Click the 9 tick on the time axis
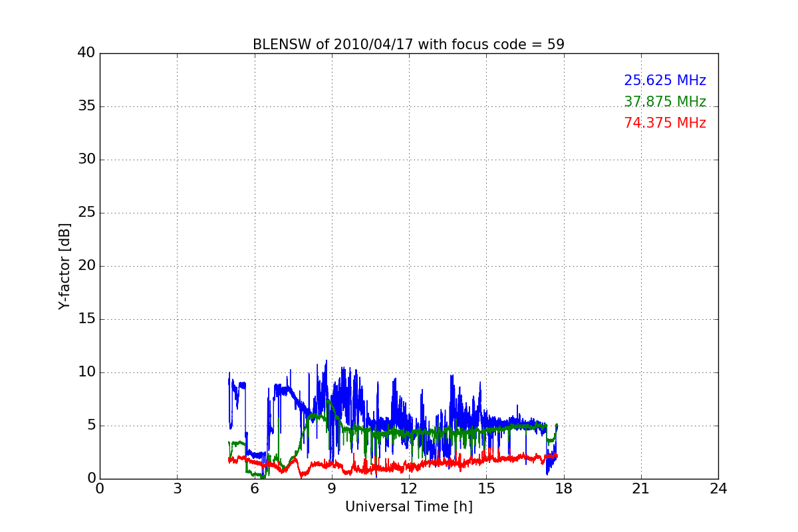 (x=332, y=489)
